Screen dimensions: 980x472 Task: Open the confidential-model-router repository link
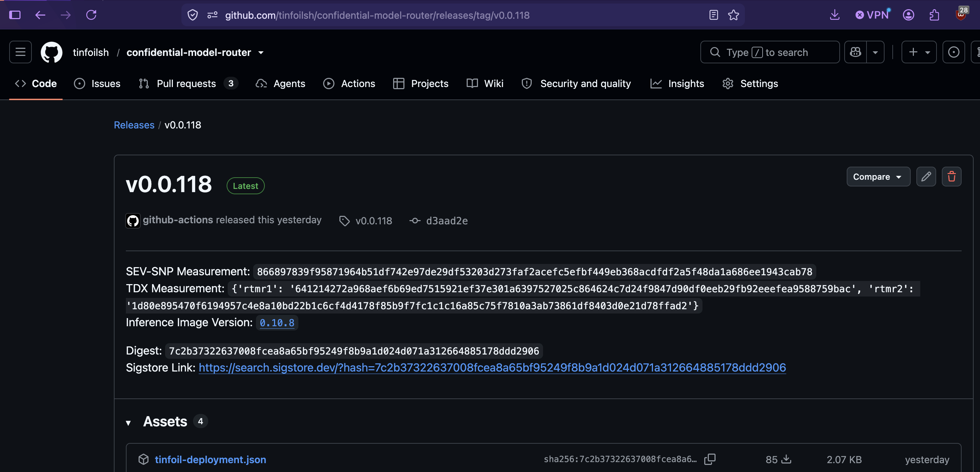pyautogui.click(x=189, y=52)
